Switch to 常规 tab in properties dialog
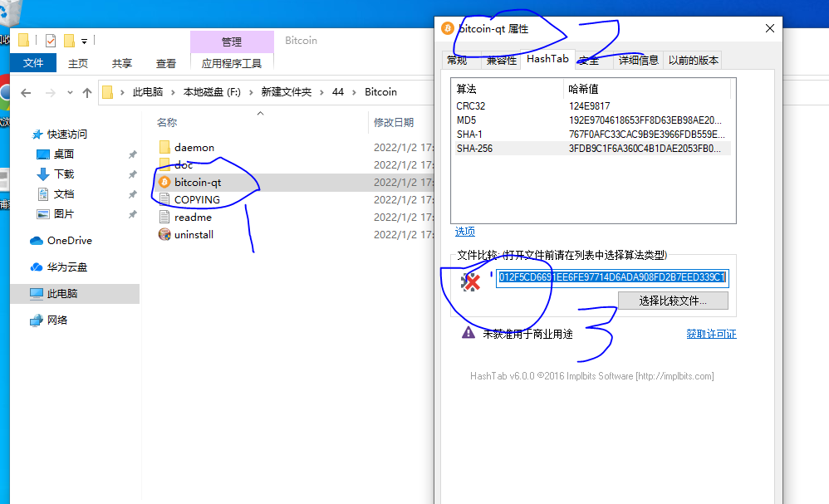Viewport: 829px width, 504px height. (x=457, y=61)
